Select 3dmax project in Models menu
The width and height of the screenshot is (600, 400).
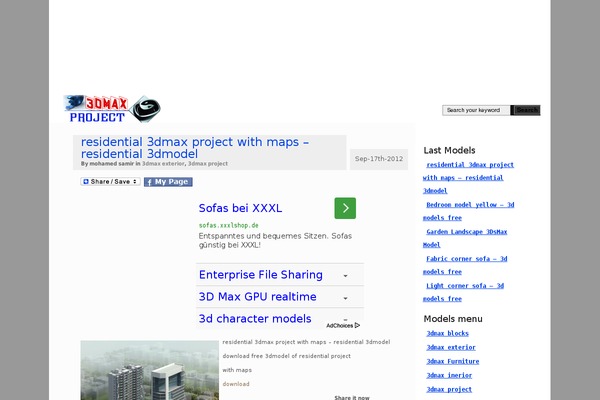(449, 390)
